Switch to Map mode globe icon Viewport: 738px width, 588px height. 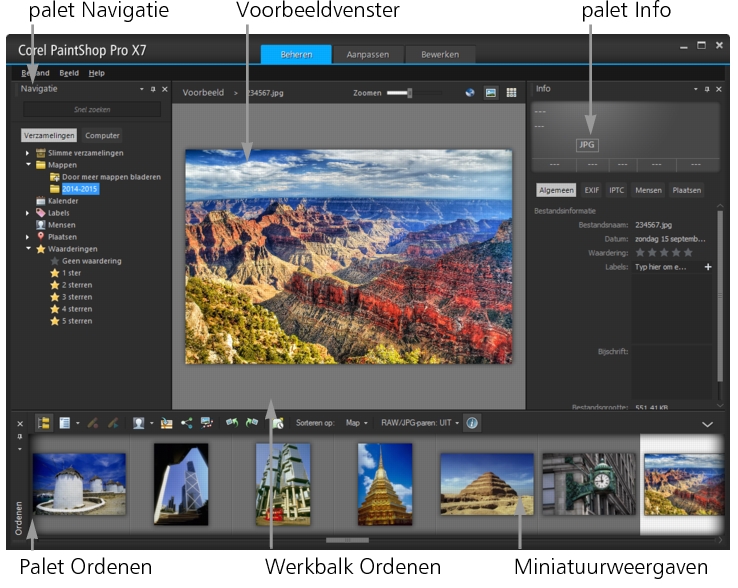(470, 93)
